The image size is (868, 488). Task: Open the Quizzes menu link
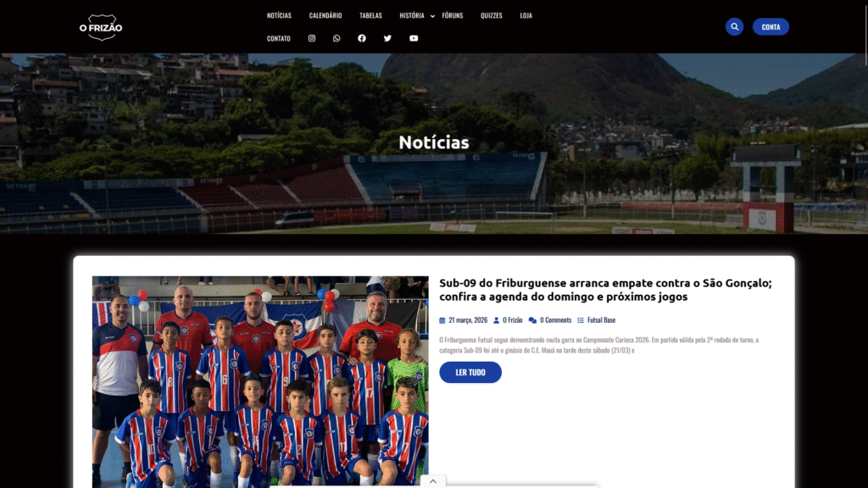click(492, 15)
